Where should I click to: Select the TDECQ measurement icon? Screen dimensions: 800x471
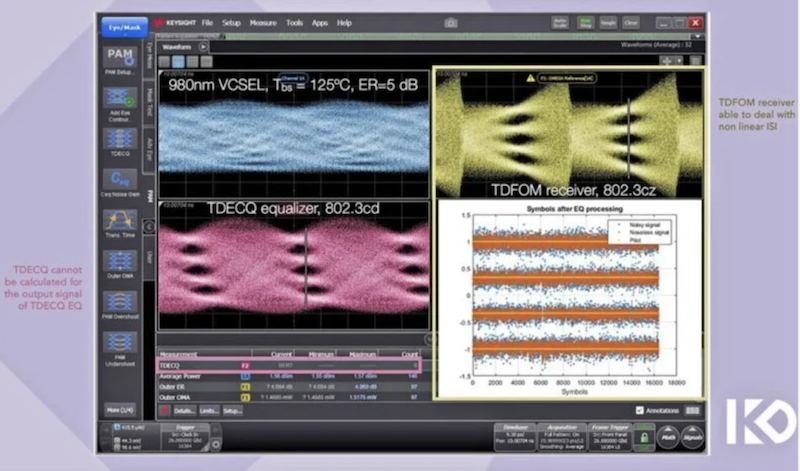click(120, 139)
